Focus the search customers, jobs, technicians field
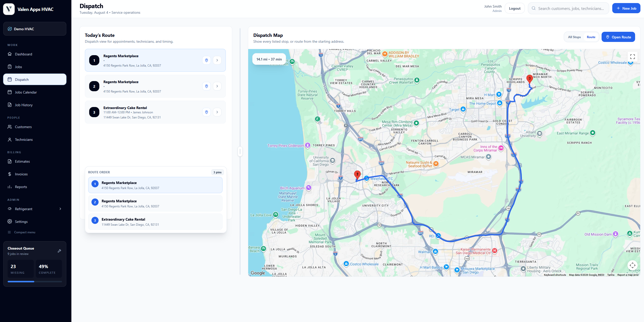Image resolution: width=644 pixels, height=322 pixels. (569, 8)
